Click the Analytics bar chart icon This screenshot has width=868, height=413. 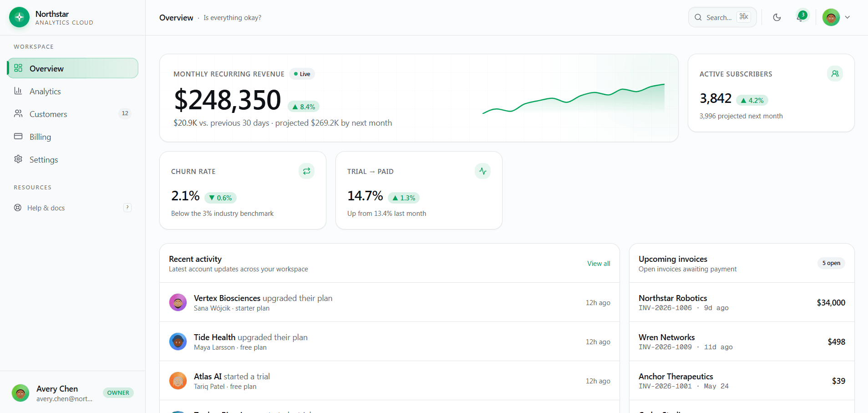pyautogui.click(x=18, y=91)
